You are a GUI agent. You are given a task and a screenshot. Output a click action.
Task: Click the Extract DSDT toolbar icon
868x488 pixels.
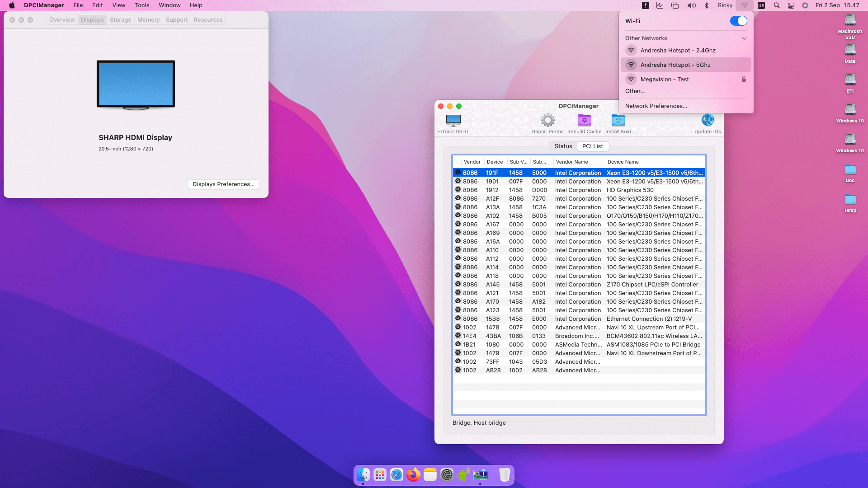(453, 121)
